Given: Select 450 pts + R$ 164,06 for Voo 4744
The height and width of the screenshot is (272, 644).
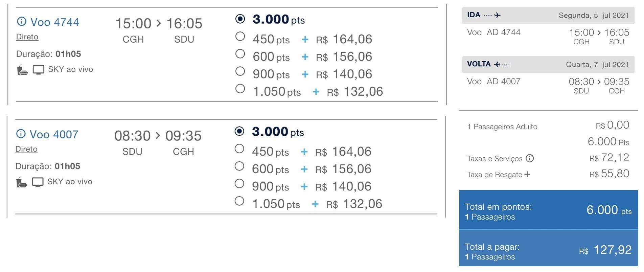Looking at the screenshot, I should (x=240, y=36).
